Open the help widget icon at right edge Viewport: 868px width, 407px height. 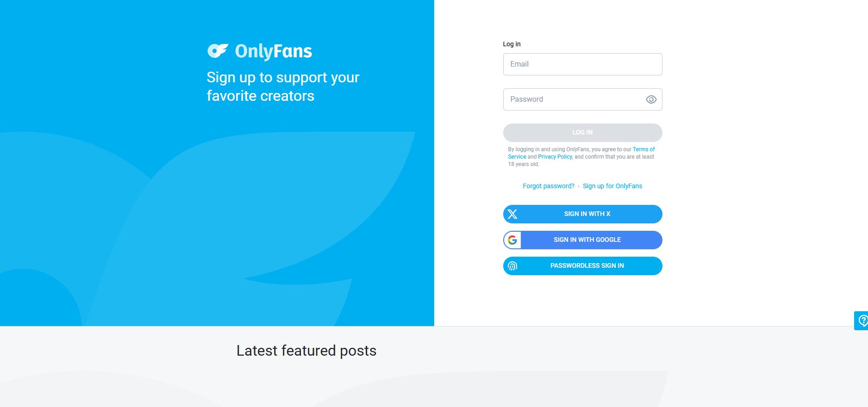tap(862, 320)
